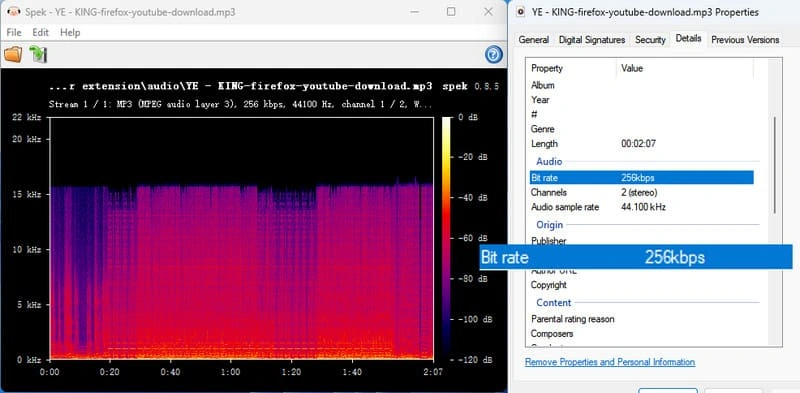Open Spek help via blue question icon
This screenshot has height=393, width=800.
coord(493,54)
